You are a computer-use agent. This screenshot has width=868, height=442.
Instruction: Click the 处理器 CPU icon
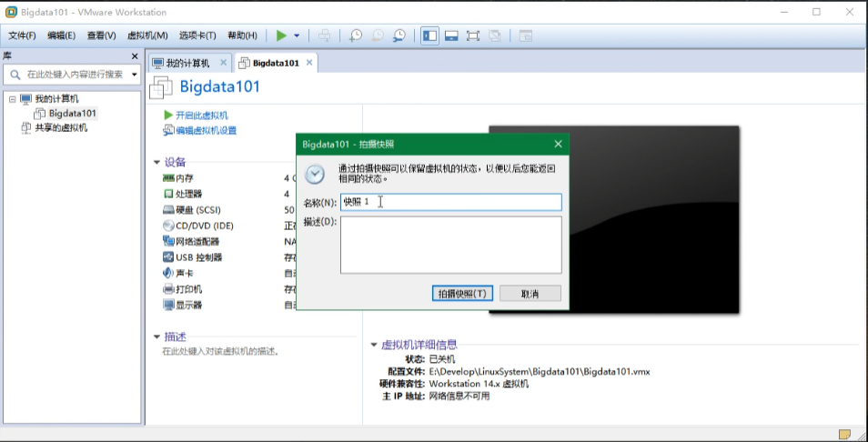coord(168,194)
